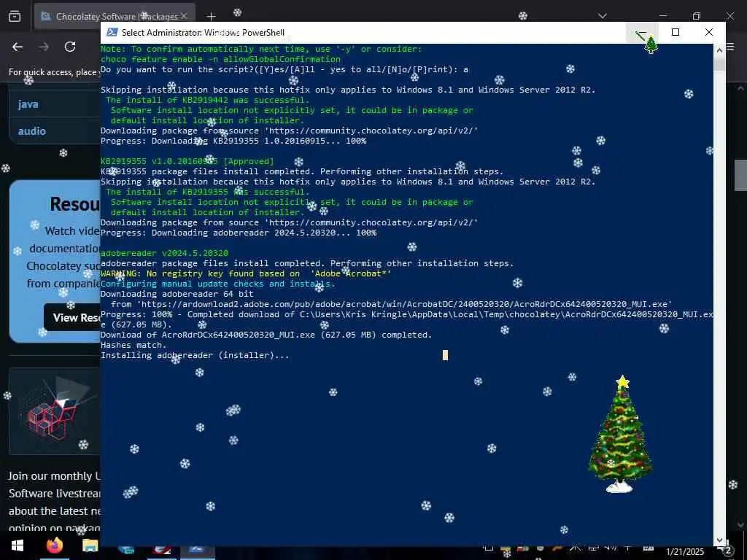747x560 pixels.
Task: Click 'Downloading adobereader 64 bit' line
Action: click(x=177, y=294)
